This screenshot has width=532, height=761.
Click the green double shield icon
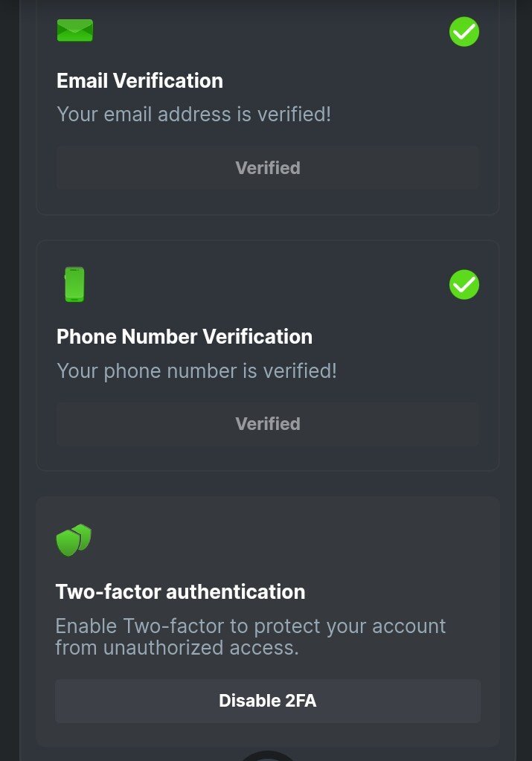click(74, 540)
